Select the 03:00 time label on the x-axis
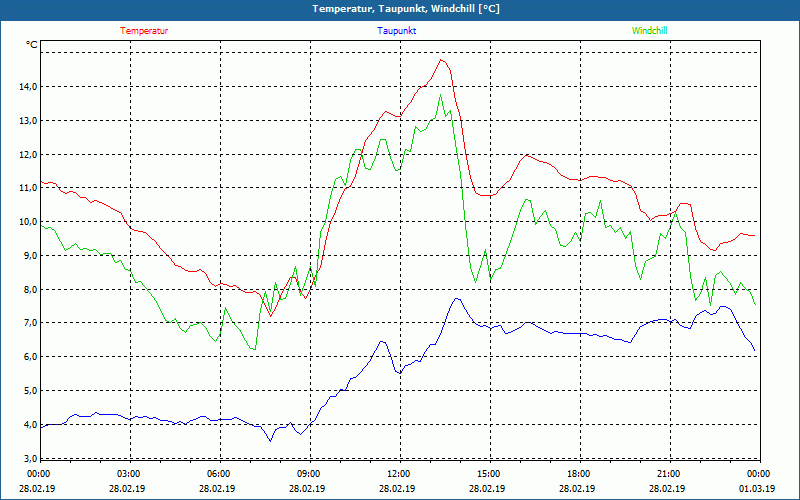800x500 pixels. pos(129,474)
